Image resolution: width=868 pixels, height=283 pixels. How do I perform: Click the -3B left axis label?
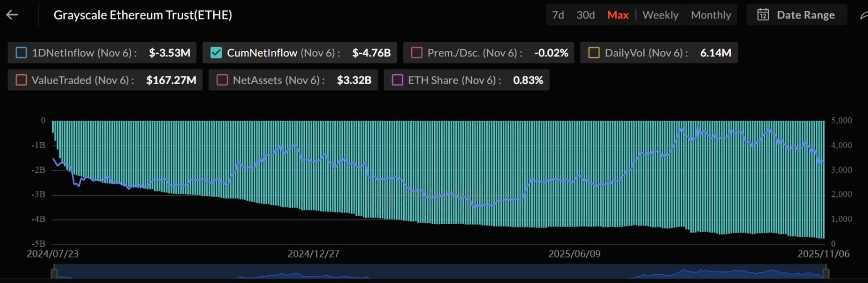(38, 194)
